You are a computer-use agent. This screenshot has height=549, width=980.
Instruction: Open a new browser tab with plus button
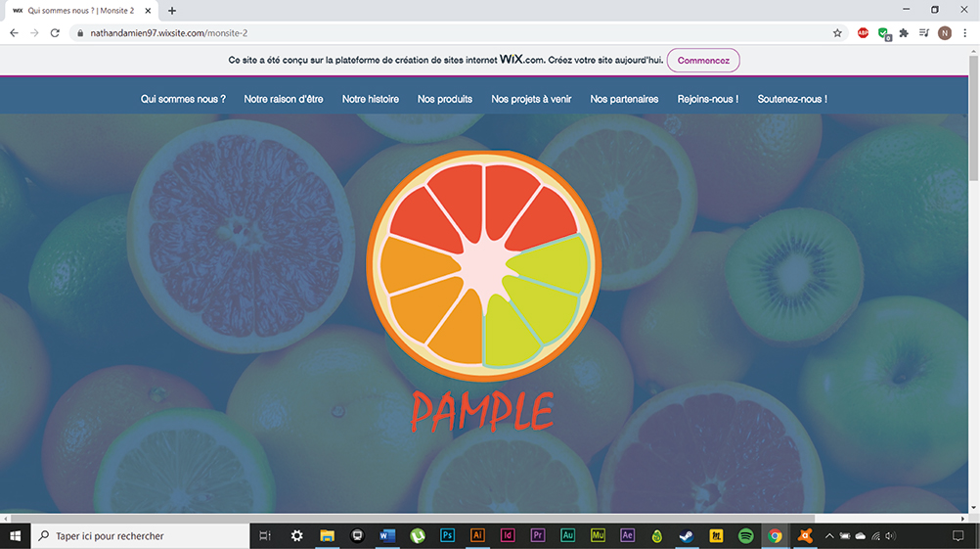pyautogui.click(x=172, y=10)
